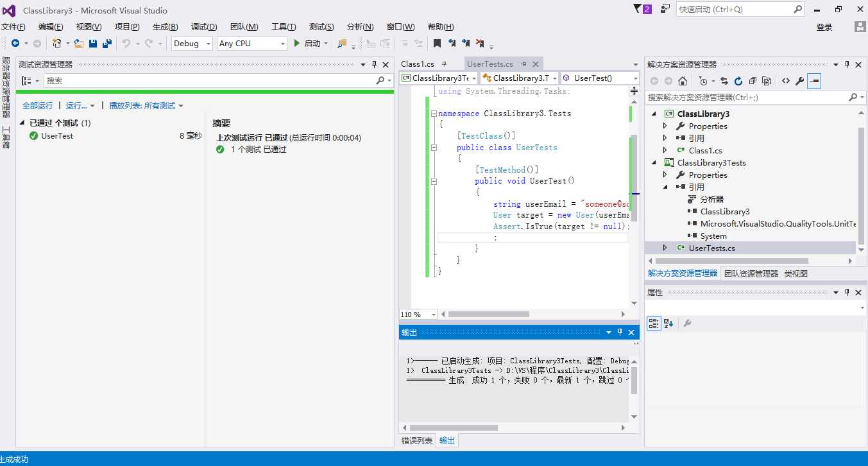
Task: Click the 全部运行 link in Test Explorer
Action: [38, 105]
